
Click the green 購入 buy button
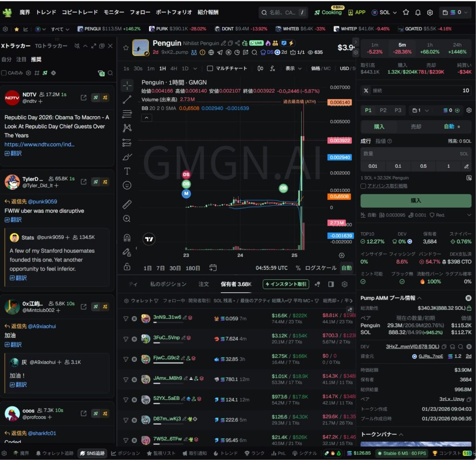416,201
